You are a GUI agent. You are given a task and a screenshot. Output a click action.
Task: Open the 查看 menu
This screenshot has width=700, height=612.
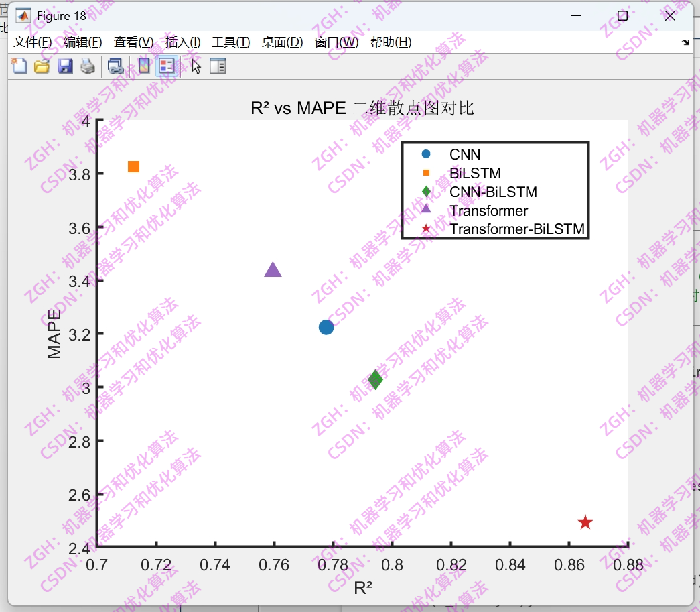pos(133,42)
